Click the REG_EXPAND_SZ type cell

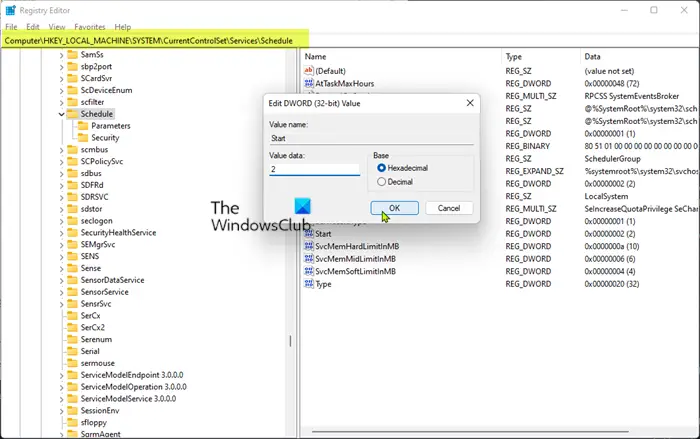point(534,171)
